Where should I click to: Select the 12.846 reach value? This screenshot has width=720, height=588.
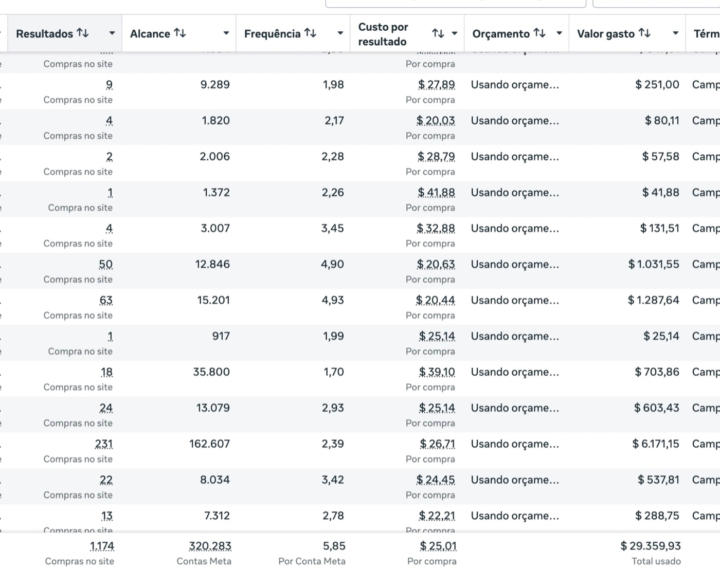(x=212, y=264)
